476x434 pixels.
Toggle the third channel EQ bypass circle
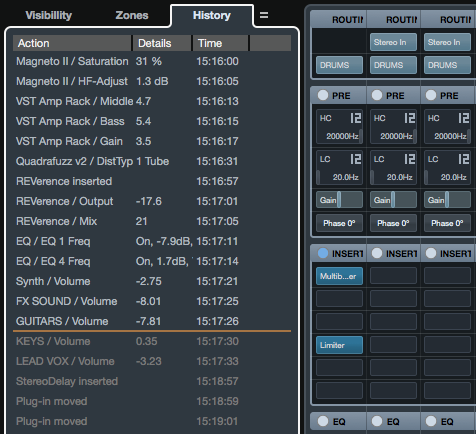pos(431,421)
